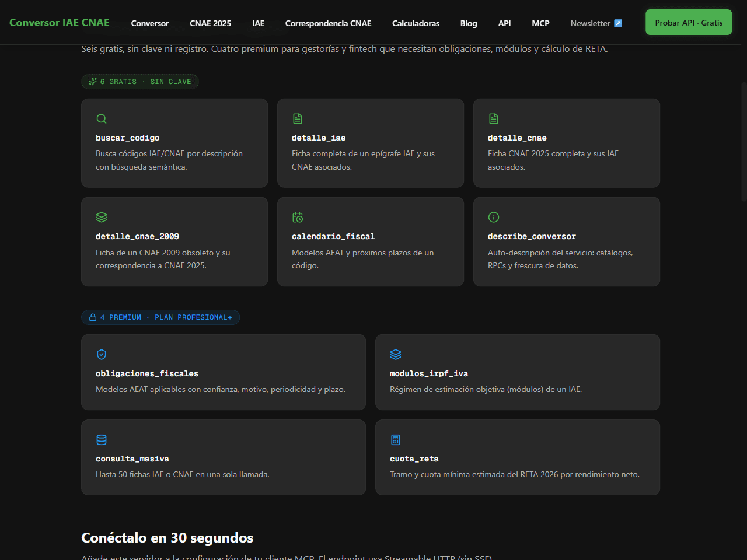Open the Newsletter external link

coord(596,23)
